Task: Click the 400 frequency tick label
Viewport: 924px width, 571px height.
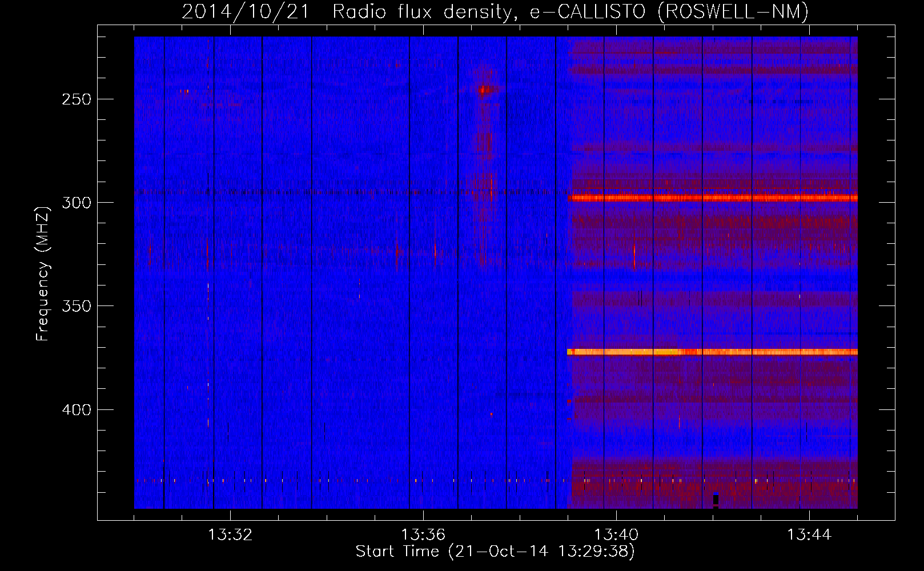Action: (x=77, y=410)
